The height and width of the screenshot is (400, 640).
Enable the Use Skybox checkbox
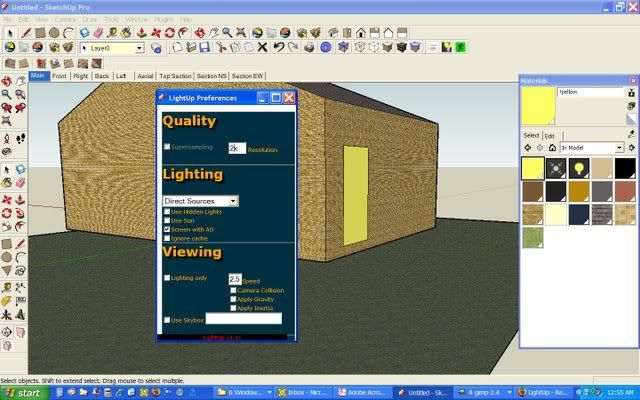167,320
